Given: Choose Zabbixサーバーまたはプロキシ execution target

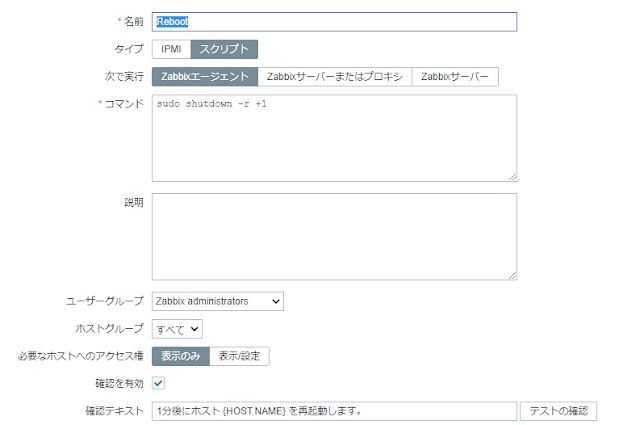Looking at the screenshot, I should [335, 76].
